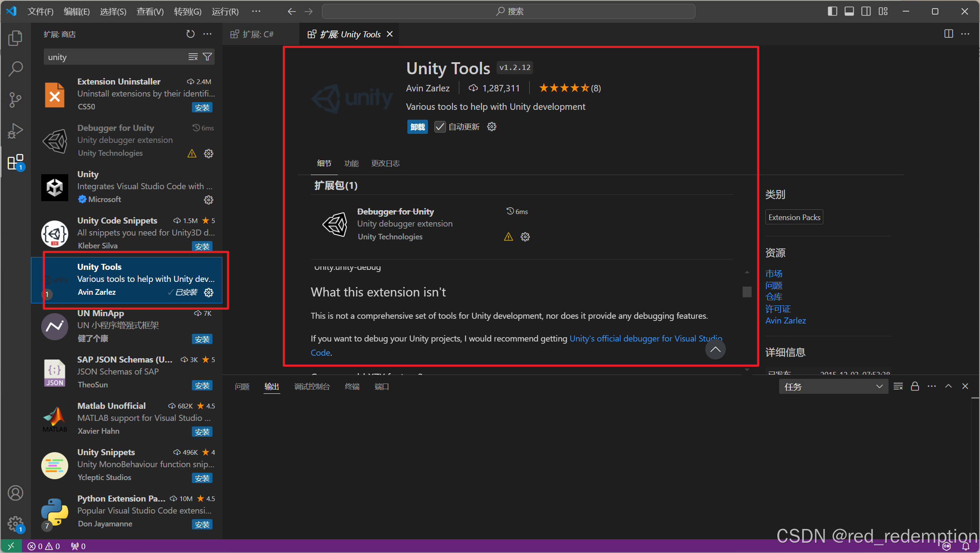
Task: Go forward with the navigation arrow
Action: [309, 12]
